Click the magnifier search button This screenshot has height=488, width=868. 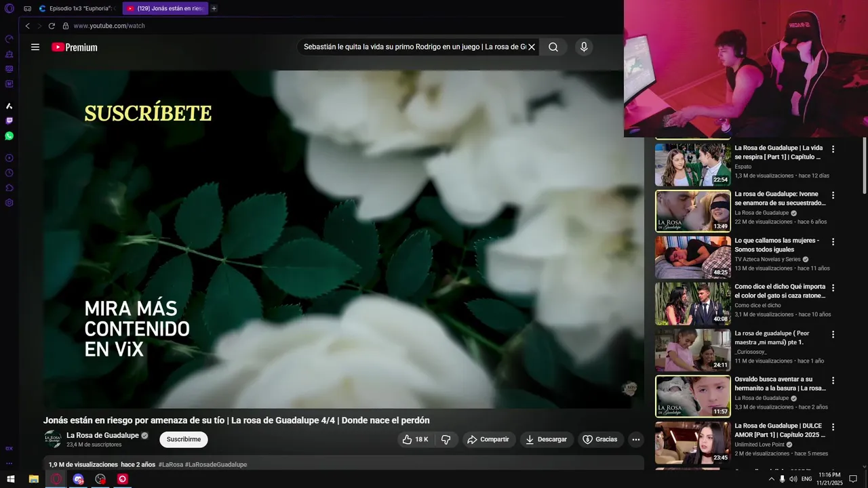point(553,47)
